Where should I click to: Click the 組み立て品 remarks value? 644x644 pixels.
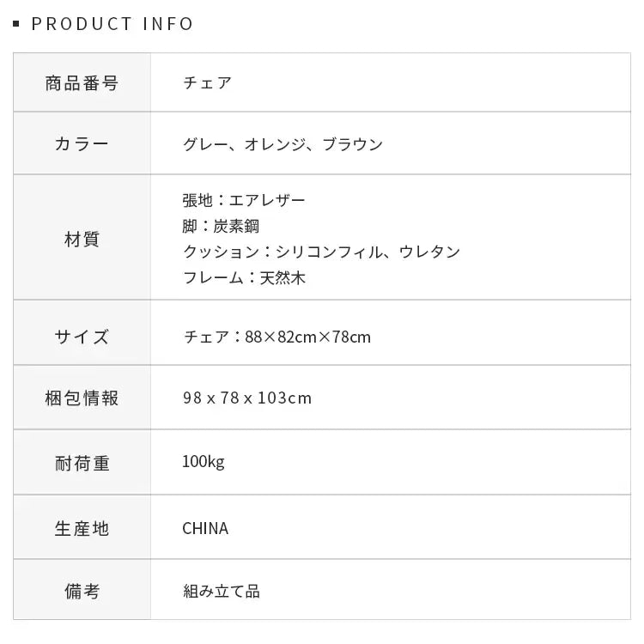click(x=221, y=591)
